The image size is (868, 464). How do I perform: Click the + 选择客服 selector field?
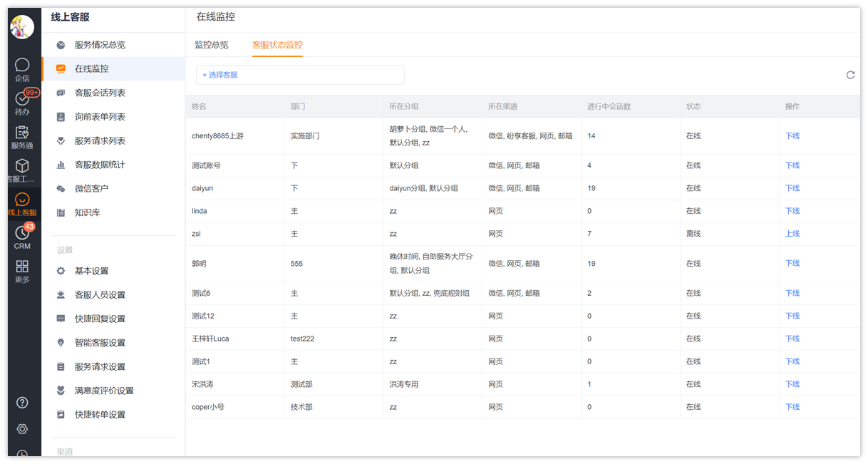[x=300, y=75]
